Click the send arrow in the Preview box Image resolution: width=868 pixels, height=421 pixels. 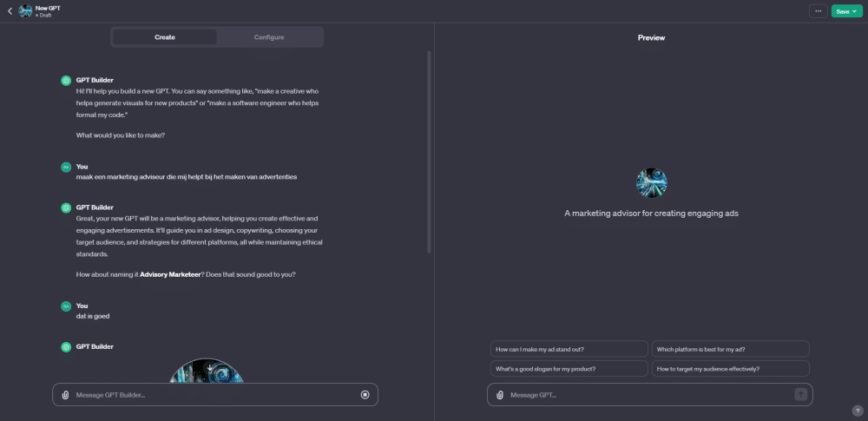[800, 394]
